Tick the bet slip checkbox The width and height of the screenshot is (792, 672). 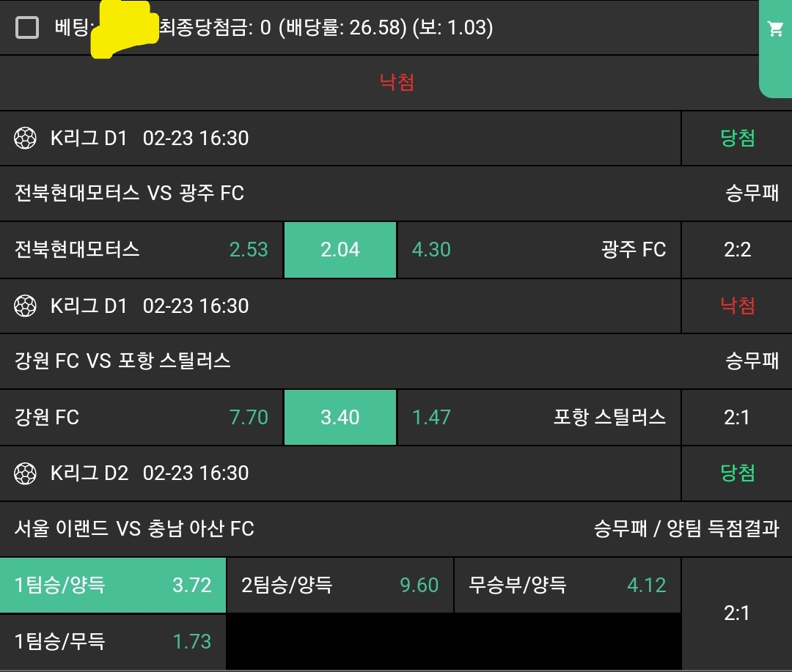point(27,28)
